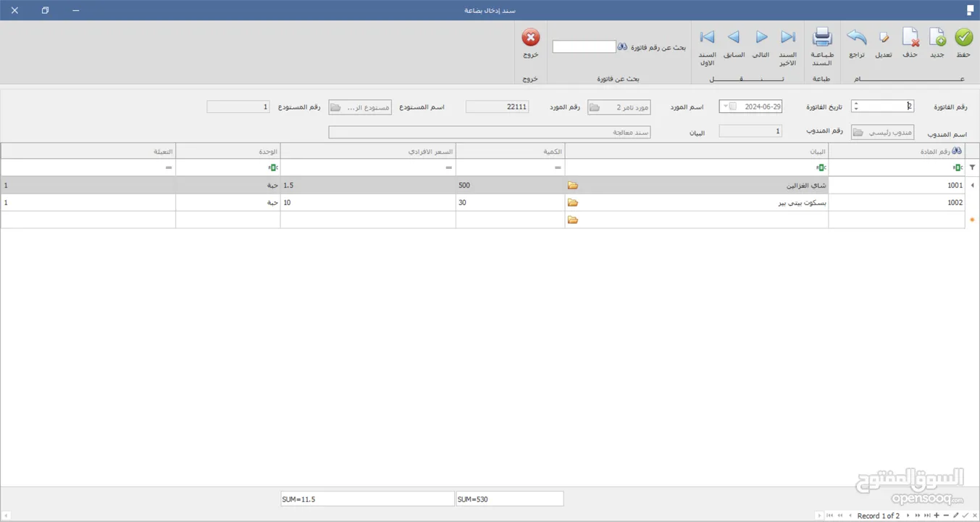Viewport: 980px width, 522px height.
Task: Click navigator post-edit checkmark button
Action: (x=966, y=515)
